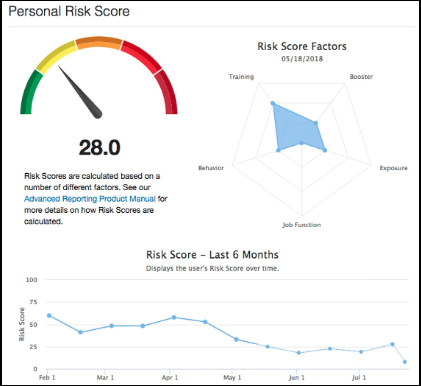421x386 pixels.
Task: Select the Booster data point on radar
Action: pyautogui.click(x=316, y=123)
